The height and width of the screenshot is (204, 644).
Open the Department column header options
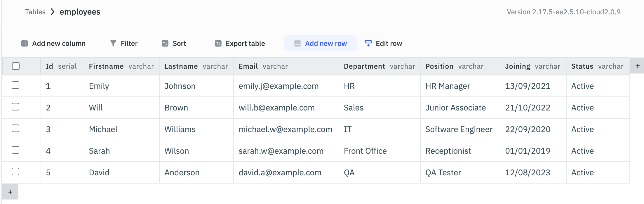(364, 66)
